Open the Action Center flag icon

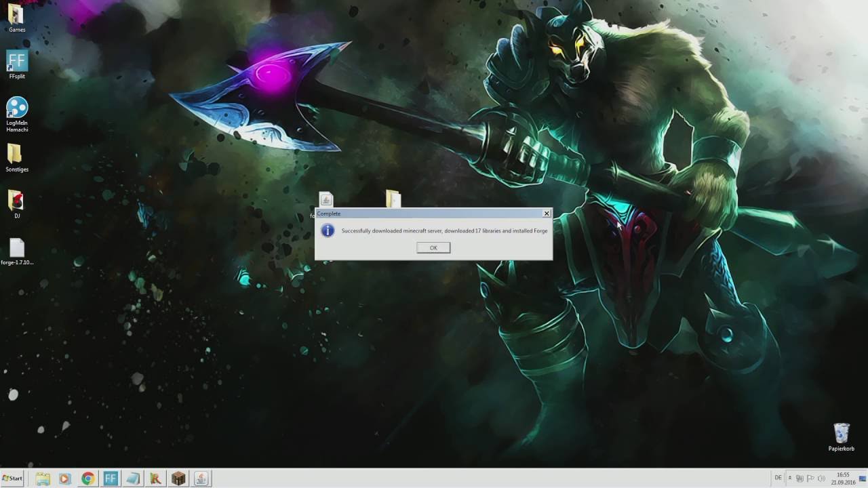point(810,479)
